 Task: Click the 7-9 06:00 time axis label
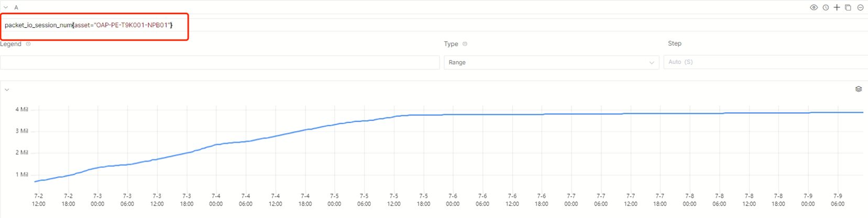(x=838, y=200)
